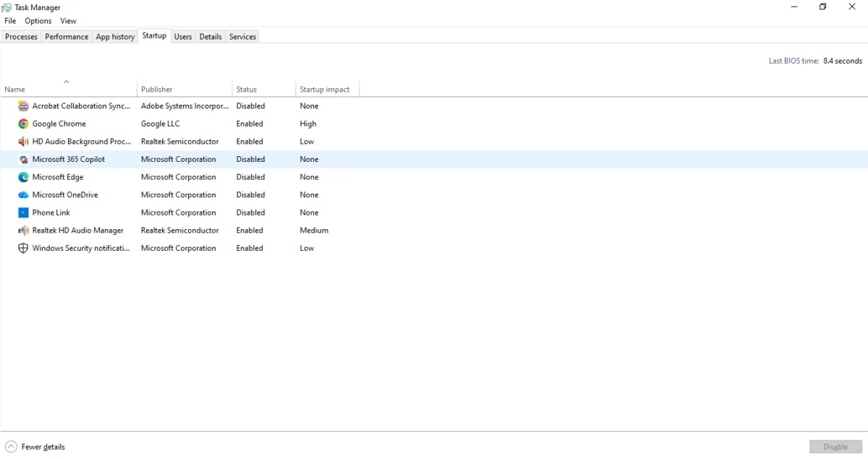This screenshot has width=868, height=459.
Task: Select the Phone Link row name
Action: [x=52, y=213]
